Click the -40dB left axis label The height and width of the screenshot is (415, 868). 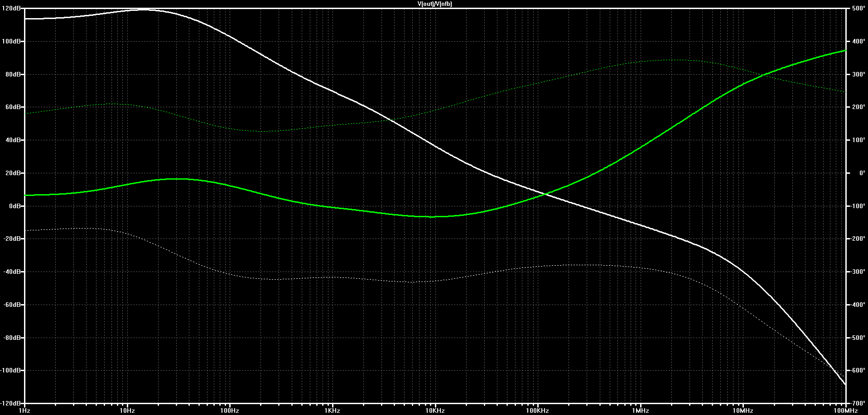[12, 272]
